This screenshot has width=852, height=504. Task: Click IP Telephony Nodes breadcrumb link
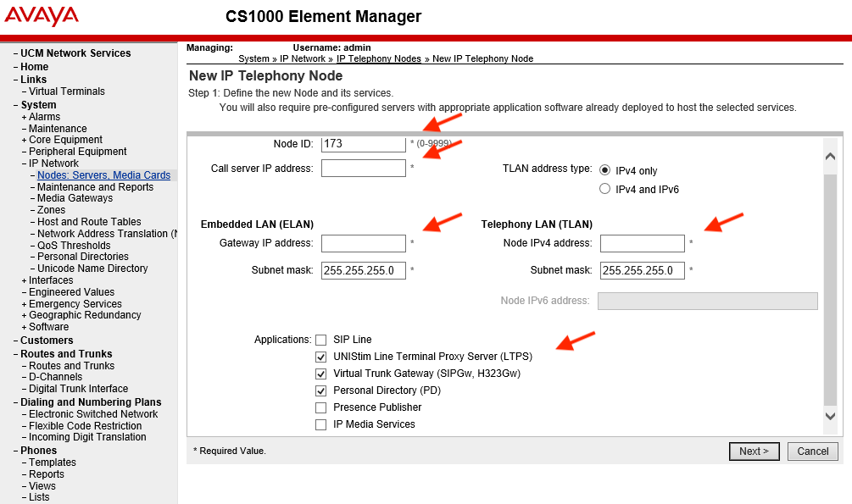pyautogui.click(x=379, y=58)
